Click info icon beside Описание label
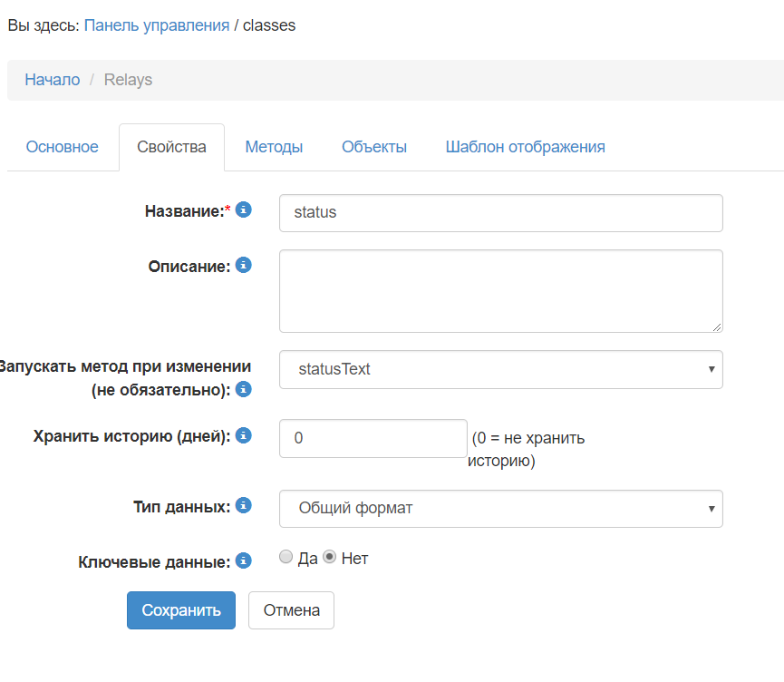Image resolution: width=784 pixels, height=682 pixels. coord(244,266)
